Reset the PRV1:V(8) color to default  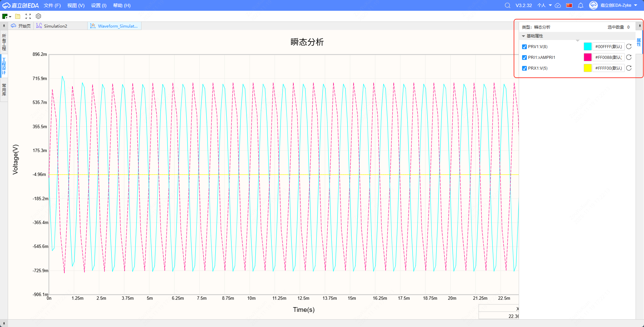629,47
